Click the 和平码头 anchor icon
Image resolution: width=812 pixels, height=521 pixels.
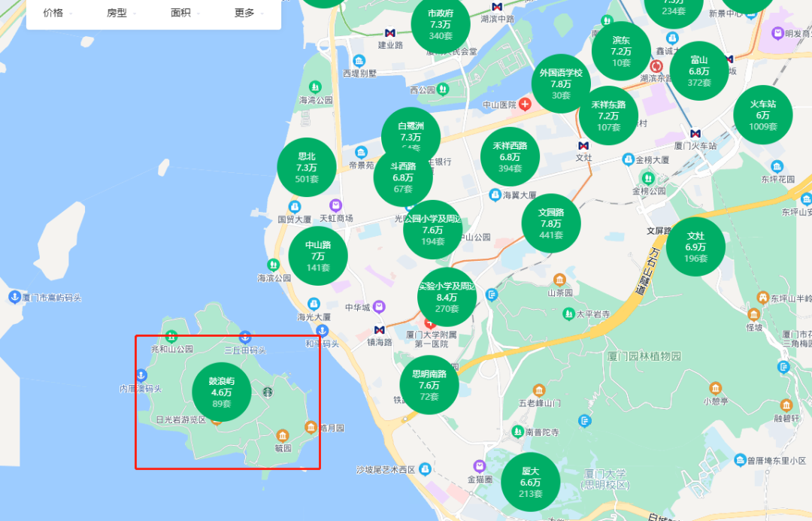322,330
